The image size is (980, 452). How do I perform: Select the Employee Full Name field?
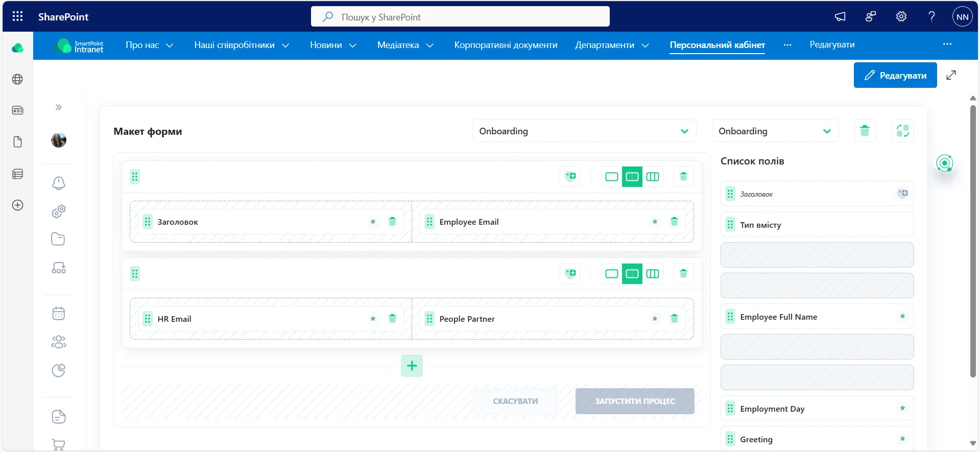pyautogui.click(x=817, y=317)
